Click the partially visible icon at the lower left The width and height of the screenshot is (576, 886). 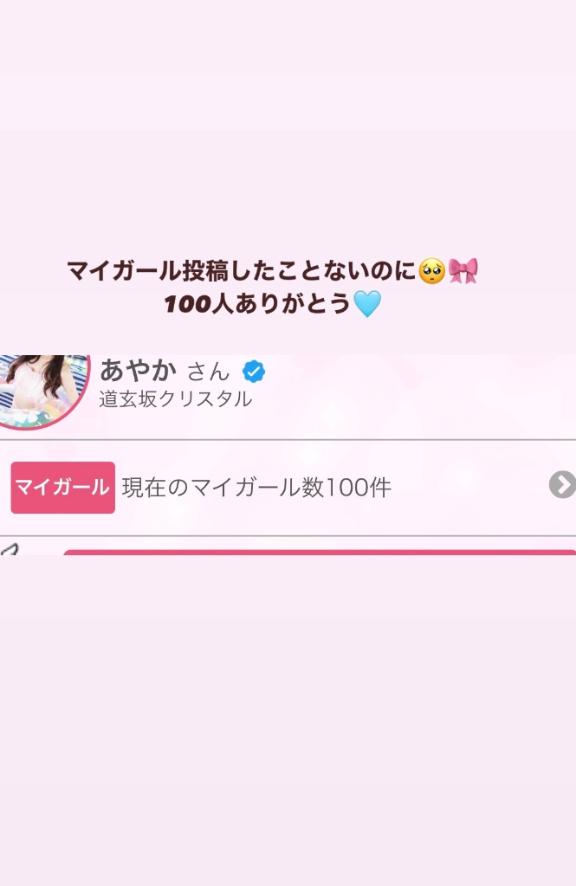[x=10, y=548]
